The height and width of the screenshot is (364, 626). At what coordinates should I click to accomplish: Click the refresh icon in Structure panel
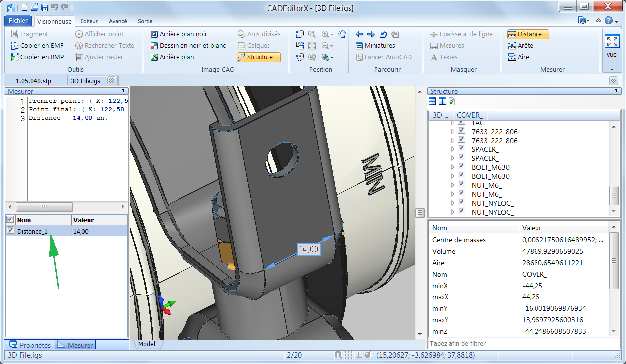[452, 102]
